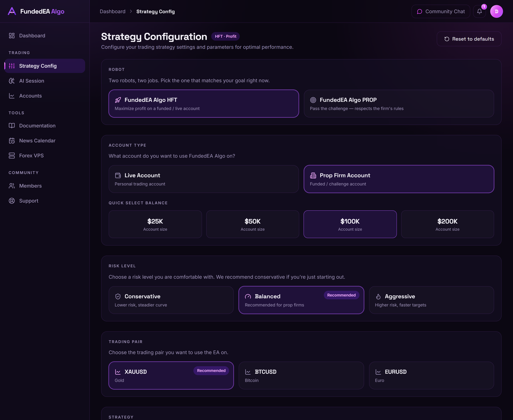The width and height of the screenshot is (513, 420).
Task: Click the wallet icon on Live Account
Action: [118, 175]
